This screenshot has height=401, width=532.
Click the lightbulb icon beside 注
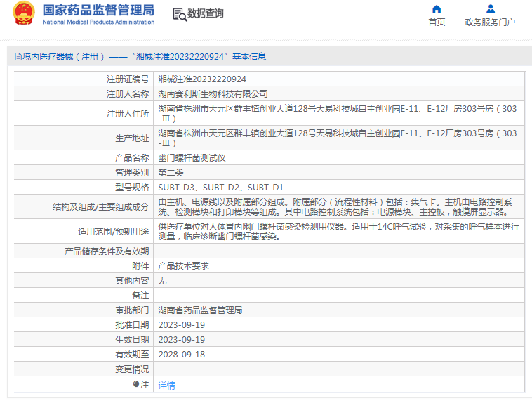coord(136,384)
